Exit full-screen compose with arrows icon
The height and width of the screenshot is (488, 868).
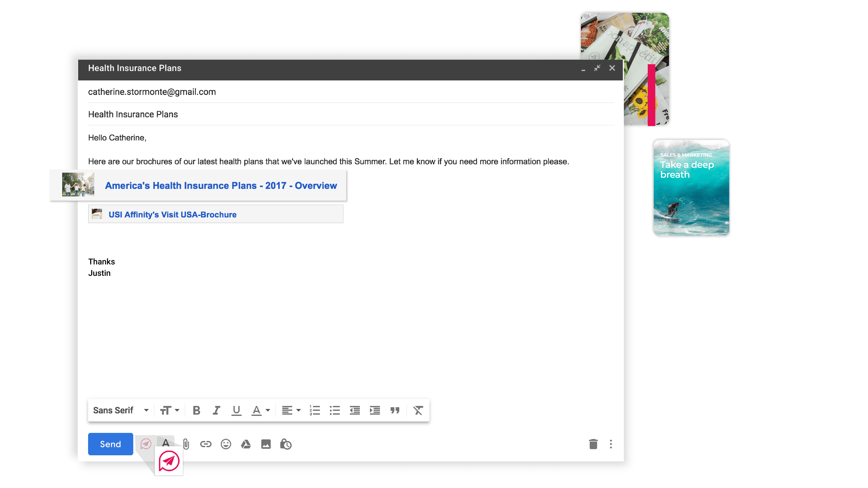[597, 68]
